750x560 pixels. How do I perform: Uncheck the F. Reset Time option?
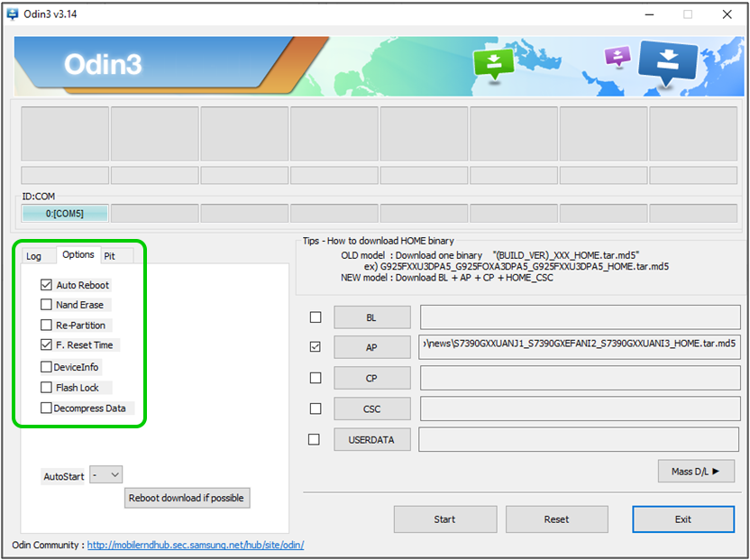pos(47,344)
